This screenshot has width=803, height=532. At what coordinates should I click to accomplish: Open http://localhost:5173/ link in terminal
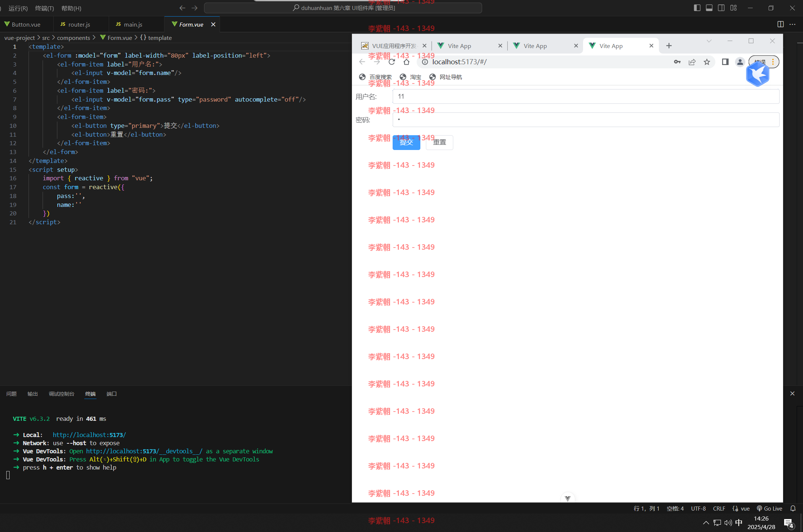coord(89,435)
